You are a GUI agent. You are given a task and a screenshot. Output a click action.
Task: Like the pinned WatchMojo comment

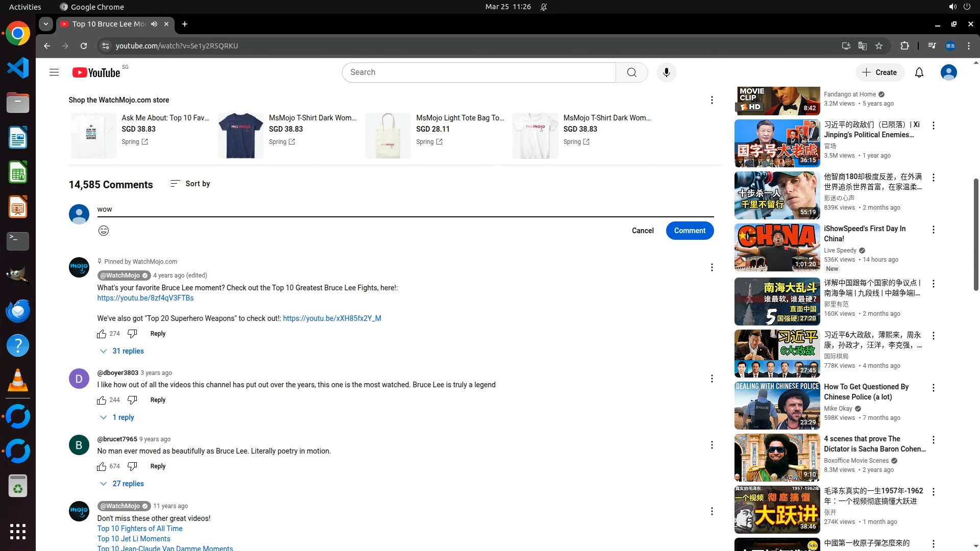[102, 334]
